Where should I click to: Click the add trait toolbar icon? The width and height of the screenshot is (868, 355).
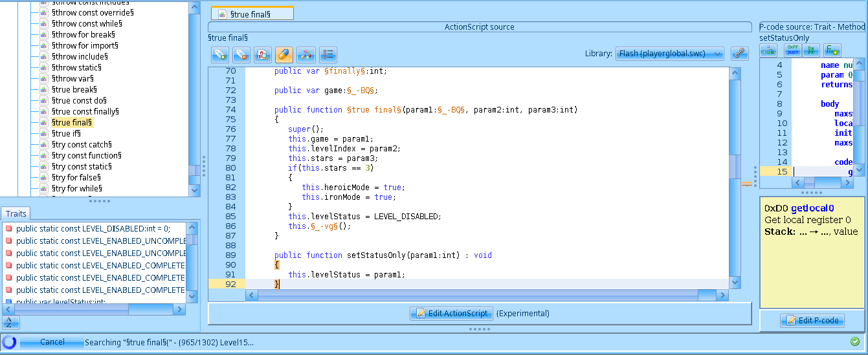point(220,54)
